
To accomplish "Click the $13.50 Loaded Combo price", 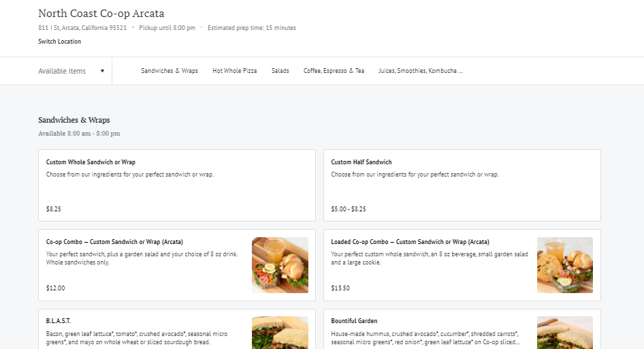I will 340,288.
